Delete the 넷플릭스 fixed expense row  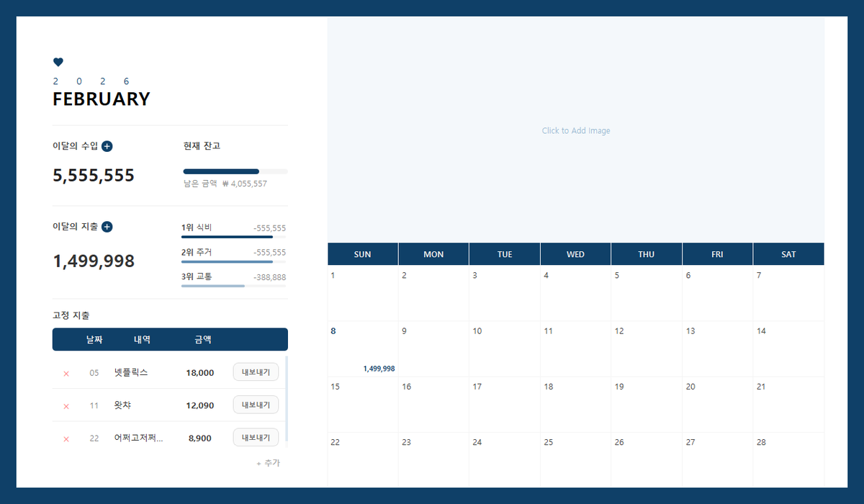(66, 374)
